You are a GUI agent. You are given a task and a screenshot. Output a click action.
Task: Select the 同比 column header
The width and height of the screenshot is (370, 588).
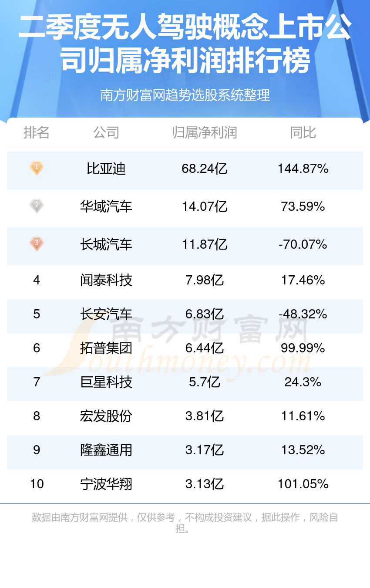pos(303,132)
